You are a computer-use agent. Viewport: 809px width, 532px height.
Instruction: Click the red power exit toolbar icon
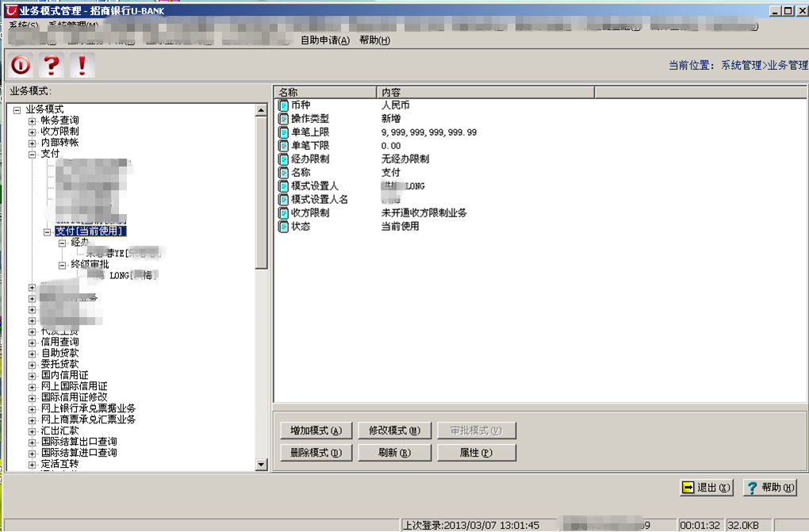click(21, 65)
